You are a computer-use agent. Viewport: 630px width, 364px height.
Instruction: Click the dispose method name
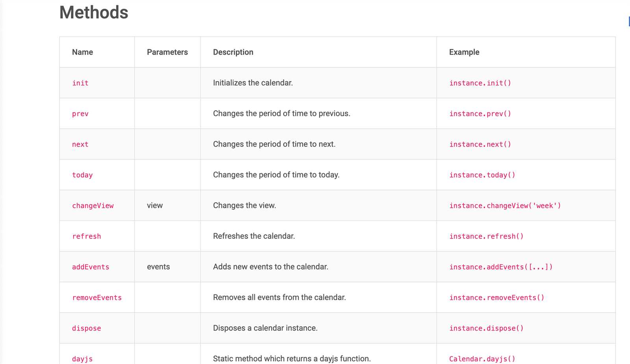(x=87, y=329)
